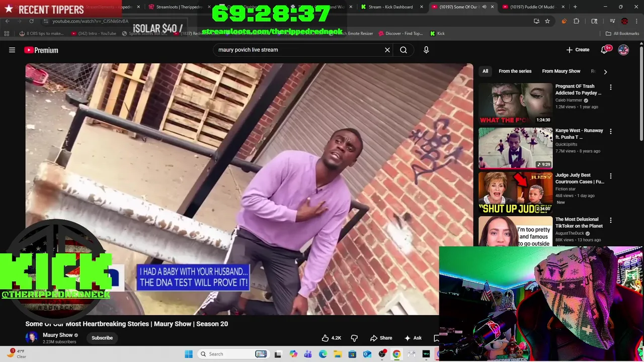Image resolution: width=644 pixels, height=362 pixels.
Task: Open Chrome extensions puzzle icon
Action: coord(577,21)
